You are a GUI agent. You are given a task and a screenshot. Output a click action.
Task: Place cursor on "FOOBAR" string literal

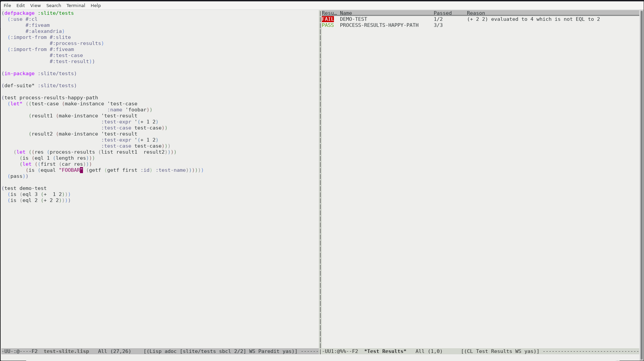click(x=71, y=170)
